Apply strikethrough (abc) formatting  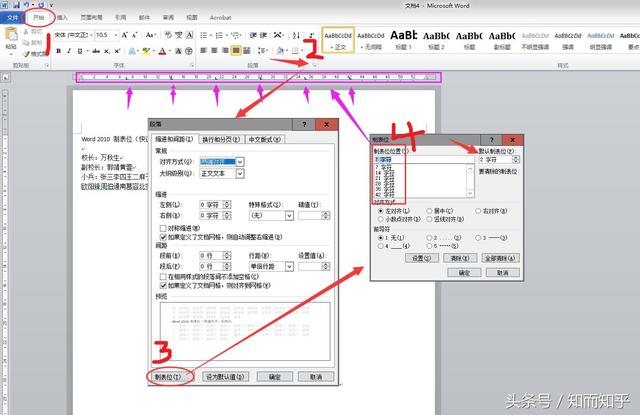pyautogui.click(x=96, y=51)
